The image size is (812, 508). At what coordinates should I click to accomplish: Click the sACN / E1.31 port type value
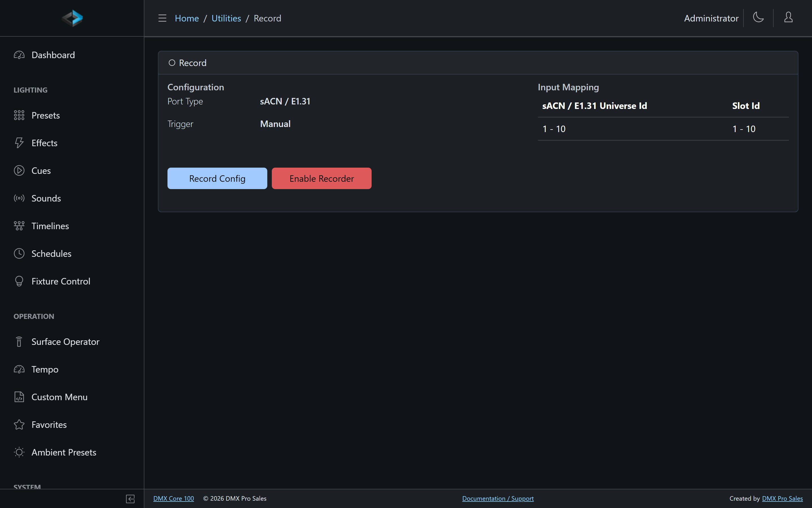pos(285,101)
